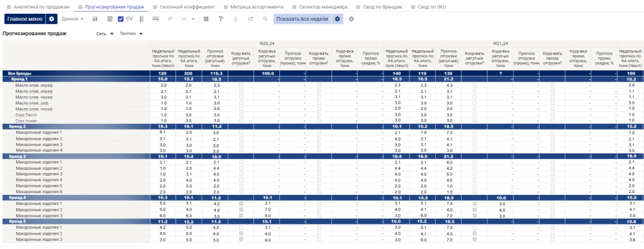Select the Соус томат. row label
The width and height of the screenshot is (644, 249).
click(26, 121)
